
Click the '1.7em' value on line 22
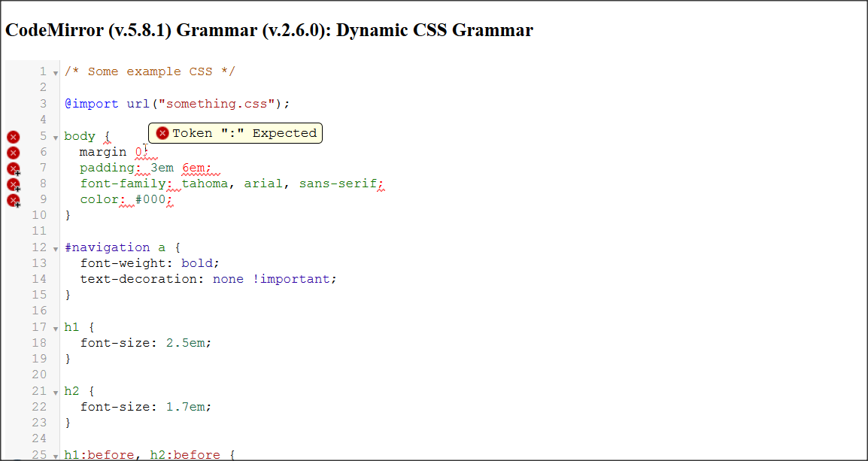click(186, 407)
